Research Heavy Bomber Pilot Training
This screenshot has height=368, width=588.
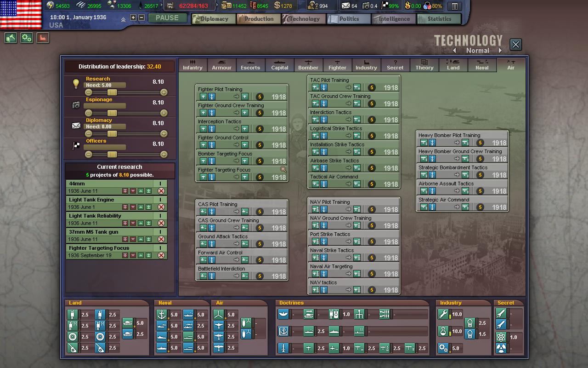click(462, 139)
